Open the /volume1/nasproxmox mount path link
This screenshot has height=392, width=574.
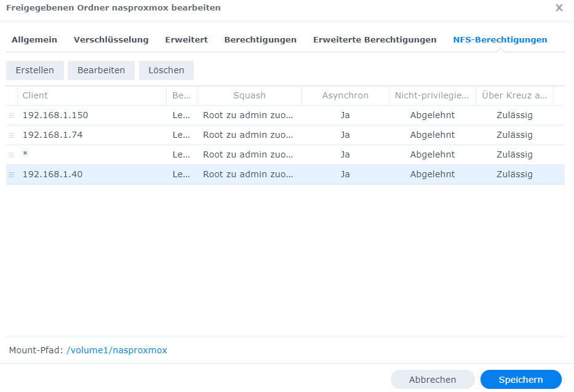tap(116, 350)
